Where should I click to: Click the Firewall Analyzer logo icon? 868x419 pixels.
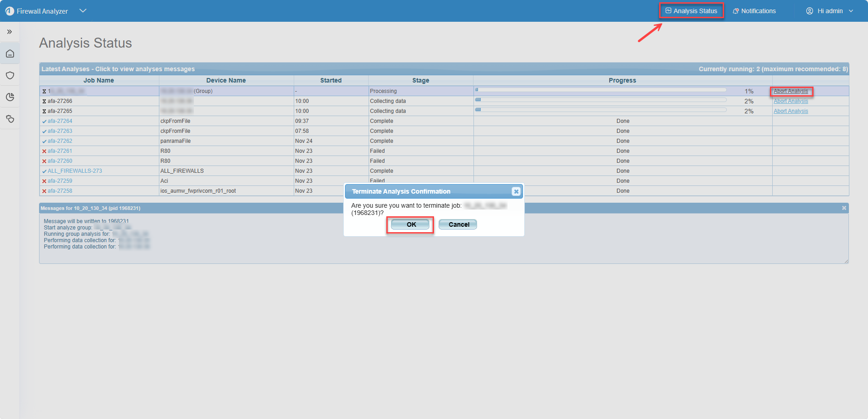click(x=10, y=11)
